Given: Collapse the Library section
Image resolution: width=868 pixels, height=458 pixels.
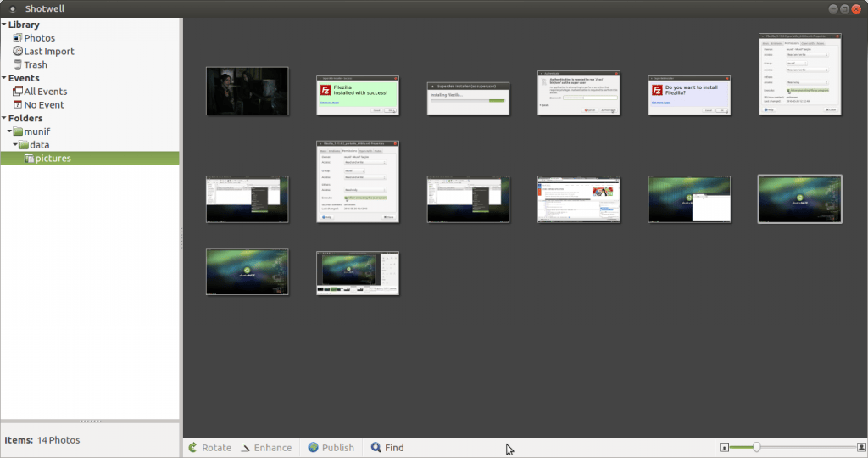Looking at the screenshot, I should pos(4,25).
